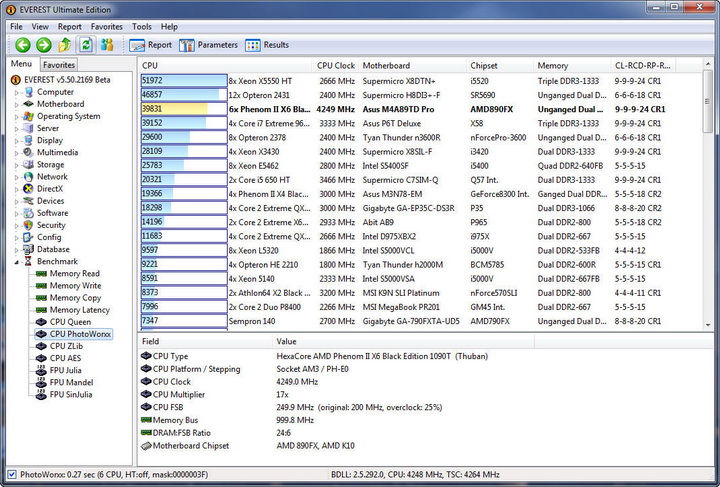Expand the Display tree node
This screenshot has height=487, width=720.
[x=17, y=140]
